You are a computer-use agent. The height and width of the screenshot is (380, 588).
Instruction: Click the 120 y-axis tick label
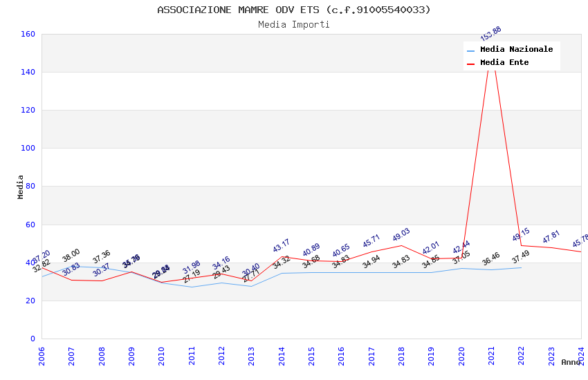tap(28, 110)
